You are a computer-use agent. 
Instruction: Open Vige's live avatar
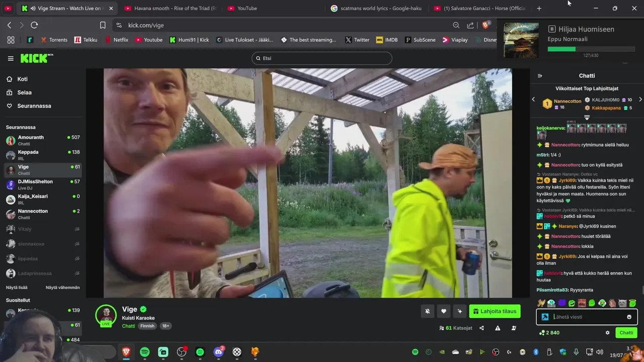(x=106, y=315)
